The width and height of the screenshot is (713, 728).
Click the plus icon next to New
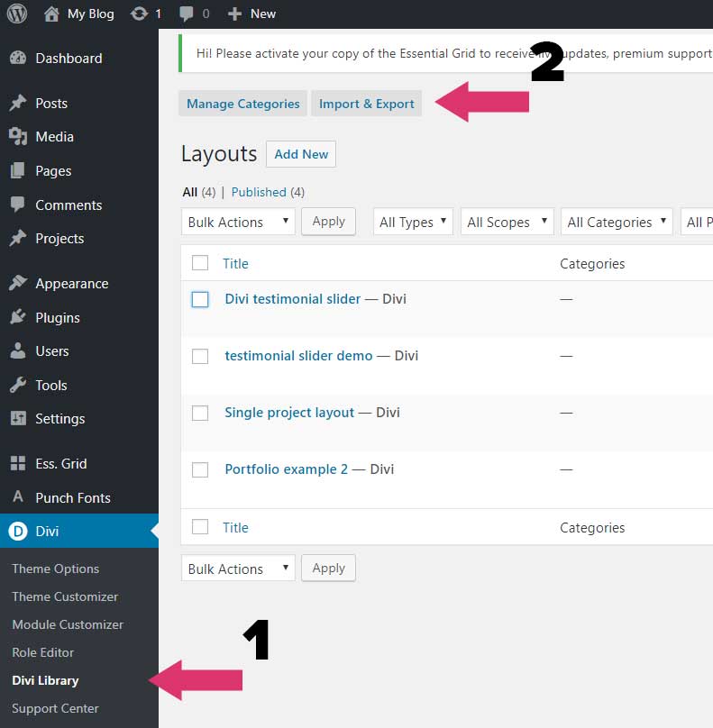(x=234, y=14)
